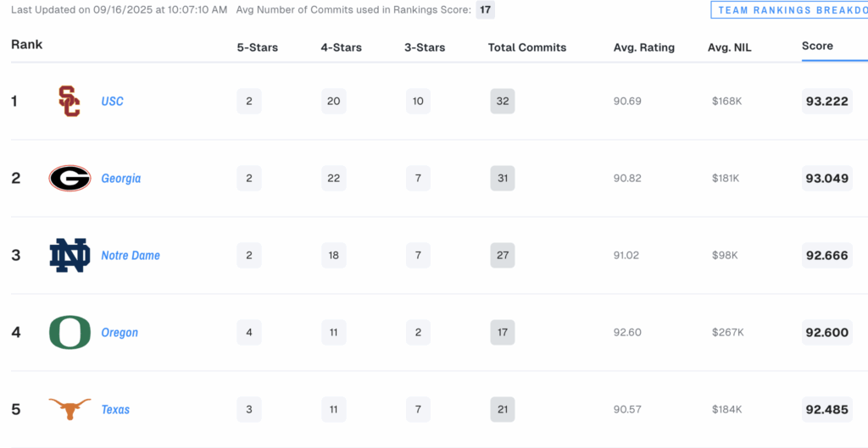
Task: Click the average commits value 17
Action: (486, 10)
